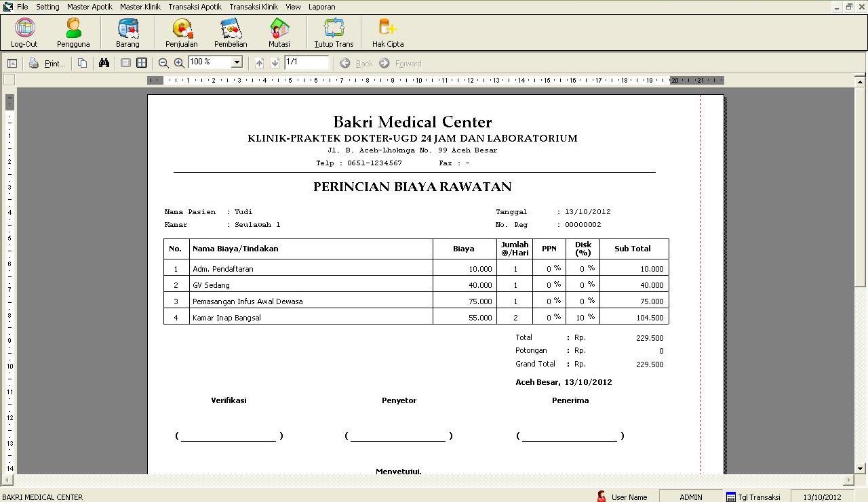Click the next page down arrow
Screen dimensions: 868x502
pos(275,63)
